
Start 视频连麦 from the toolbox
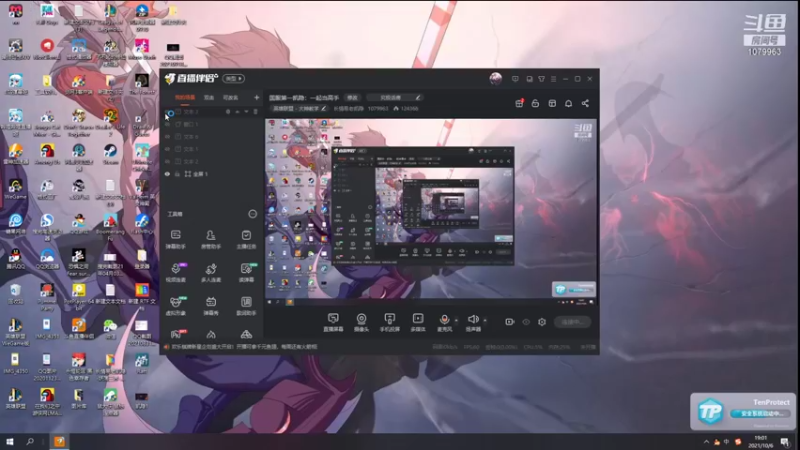(x=176, y=272)
